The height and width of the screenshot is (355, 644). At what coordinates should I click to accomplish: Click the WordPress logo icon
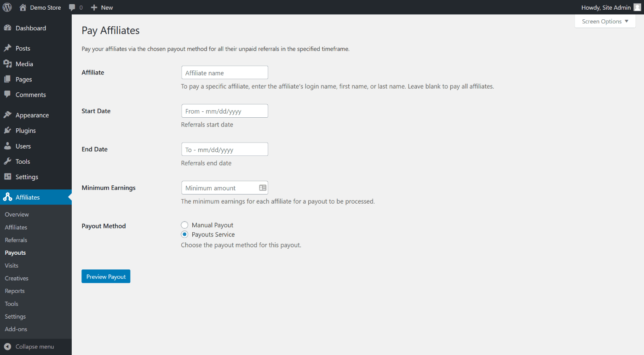(x=7, y=7)
